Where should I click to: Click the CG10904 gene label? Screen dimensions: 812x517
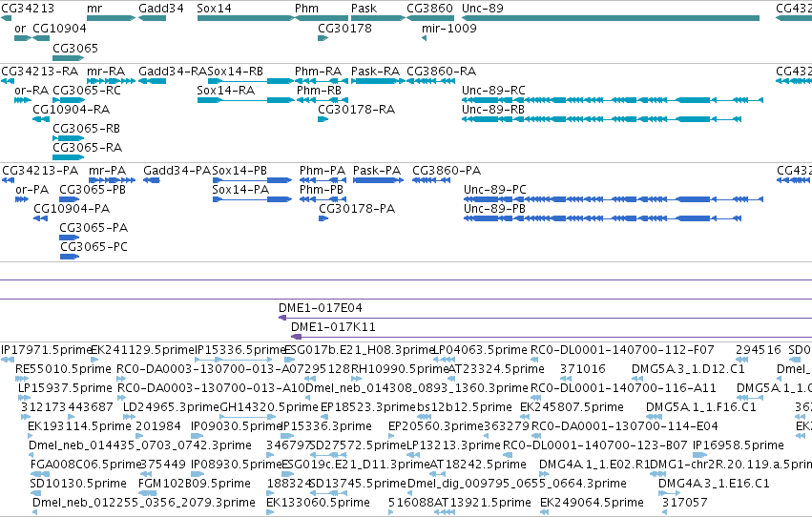pyautogui.click(x=59, y=28)
